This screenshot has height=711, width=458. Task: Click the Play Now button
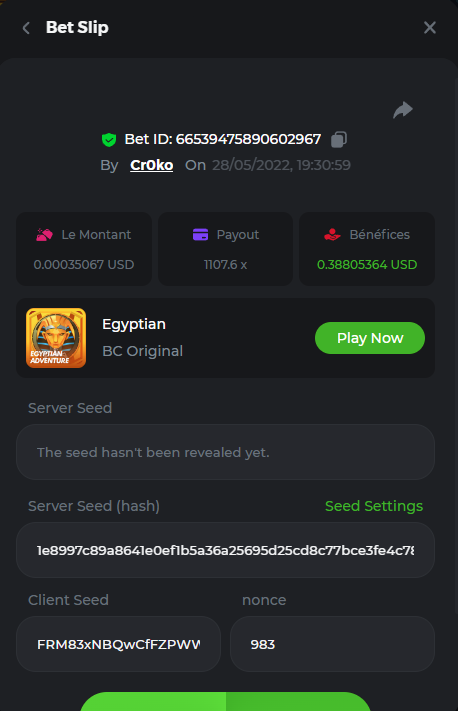click(x=370, y=338)
